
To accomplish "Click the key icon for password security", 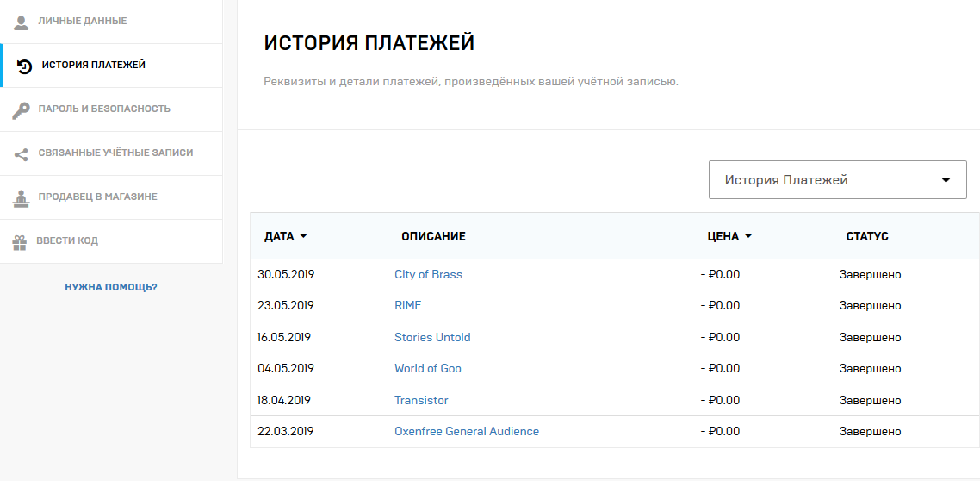I will (22, 109).
